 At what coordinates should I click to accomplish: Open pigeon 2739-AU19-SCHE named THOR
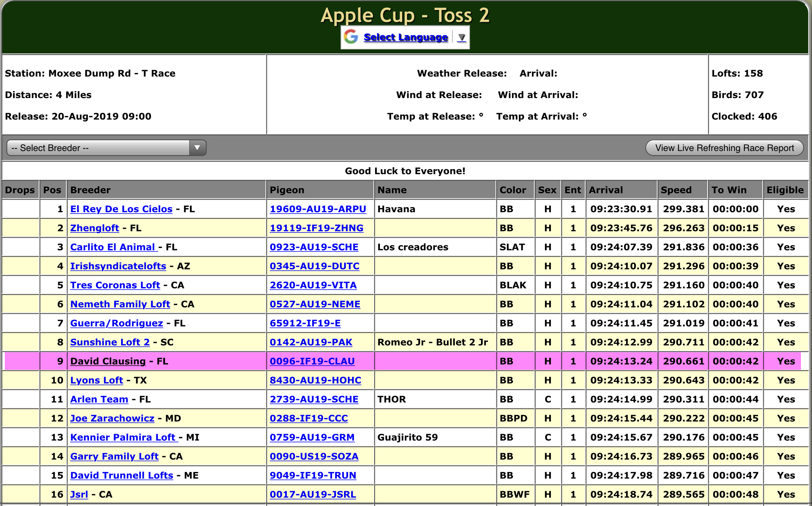[314, 399]
